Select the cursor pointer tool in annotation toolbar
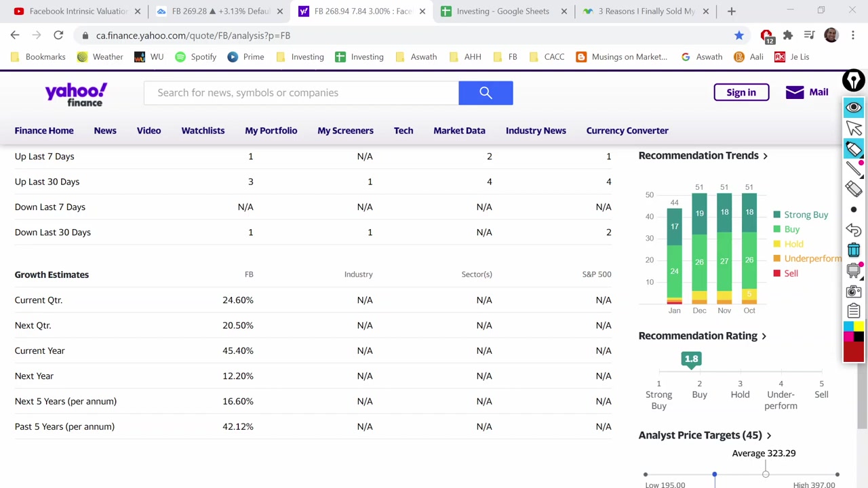This screenshot has width=868, height=488. point(853,127)
